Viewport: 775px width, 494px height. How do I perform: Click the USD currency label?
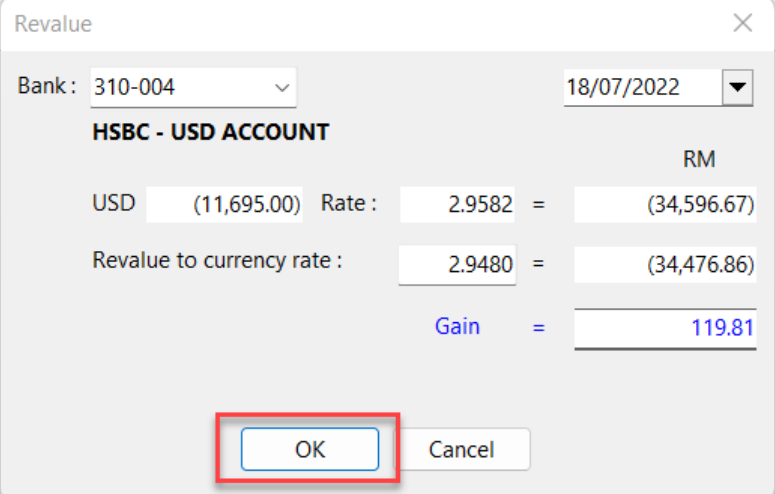click(x=113, y=204)
